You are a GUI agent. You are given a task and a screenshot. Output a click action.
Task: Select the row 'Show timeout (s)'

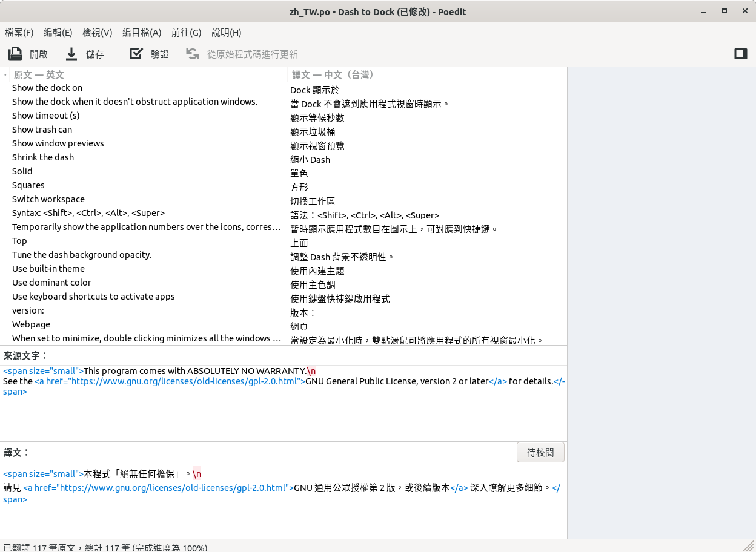tap(283, 116)
